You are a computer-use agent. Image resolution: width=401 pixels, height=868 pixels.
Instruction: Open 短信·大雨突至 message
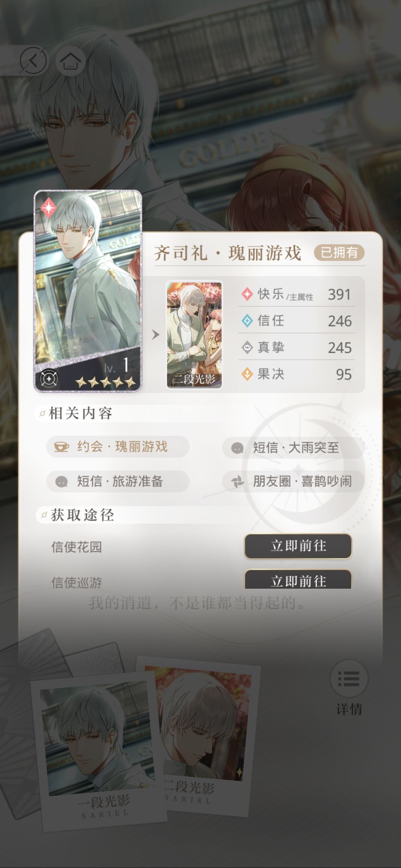coord(293,448)
